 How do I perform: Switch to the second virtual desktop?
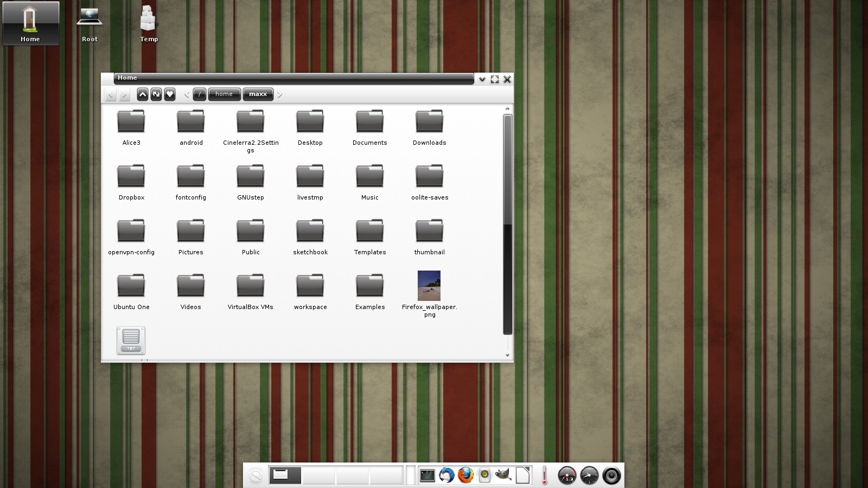(318, 476)
